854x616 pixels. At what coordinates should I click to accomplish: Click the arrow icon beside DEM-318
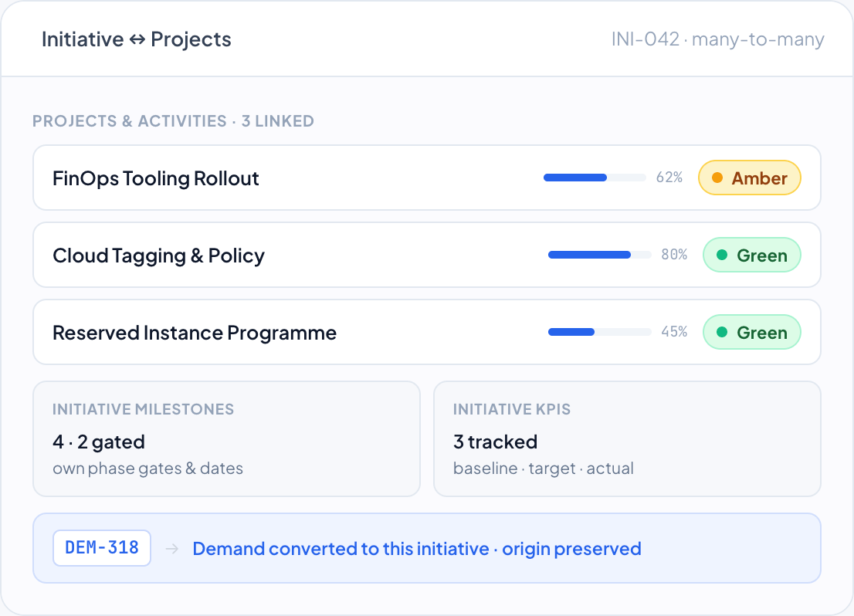coord(172,549)
